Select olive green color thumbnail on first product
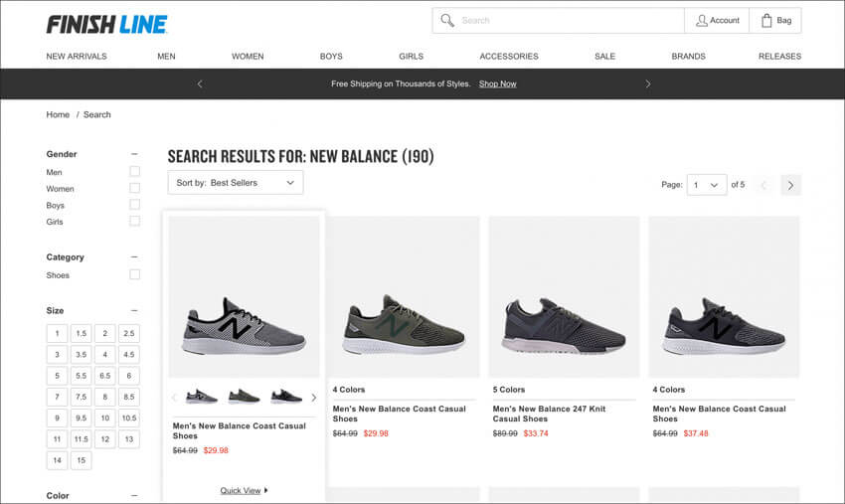This screenshot has height=504, width=845. (x=244, y=397)
